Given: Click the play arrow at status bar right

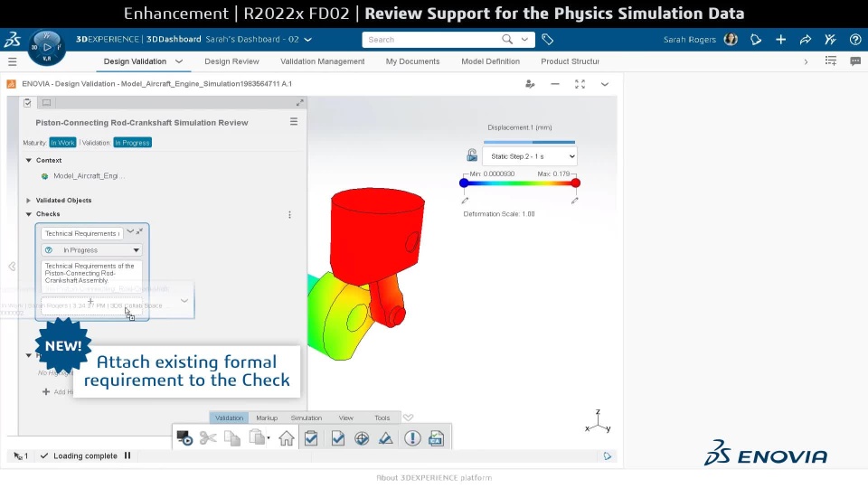Looking at the screenshot, I should 608,455.
